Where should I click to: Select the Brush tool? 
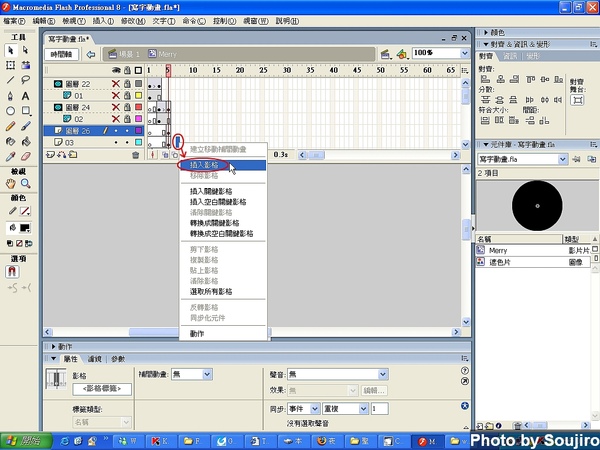click(x=26, y=126)
